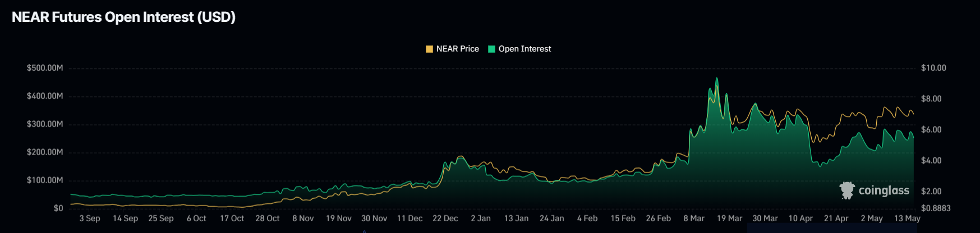Click the $10.00 right axis price label

[x=933, y=68]
